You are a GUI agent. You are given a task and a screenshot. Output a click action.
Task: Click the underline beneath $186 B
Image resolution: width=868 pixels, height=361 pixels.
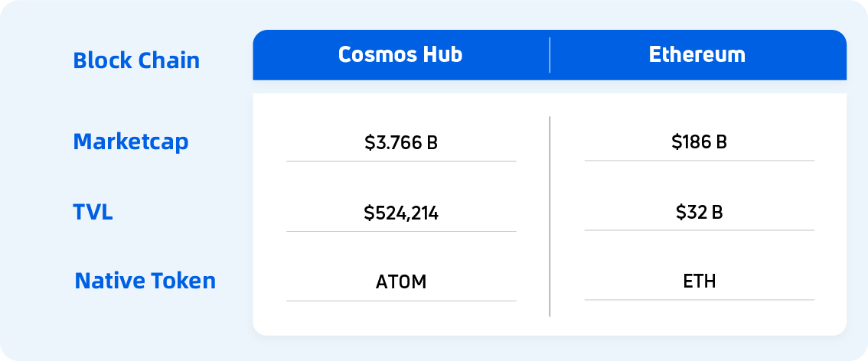point(699,161)
